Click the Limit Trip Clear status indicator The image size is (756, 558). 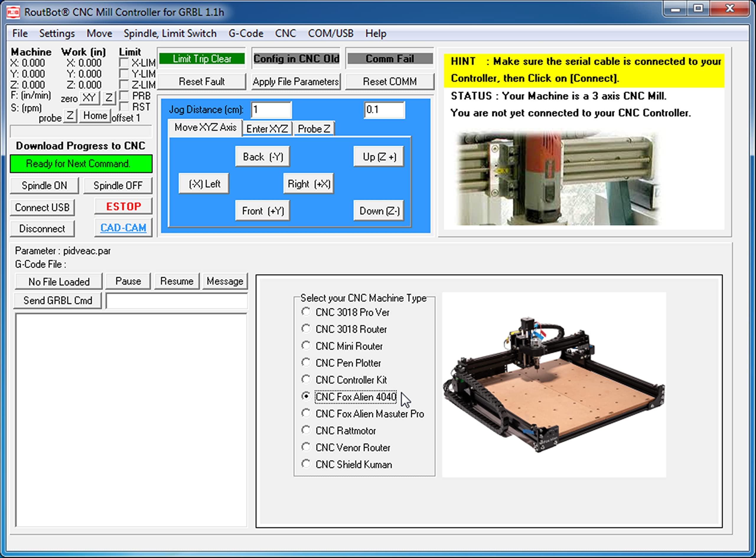pyautogui.click(x=202, y=59)
